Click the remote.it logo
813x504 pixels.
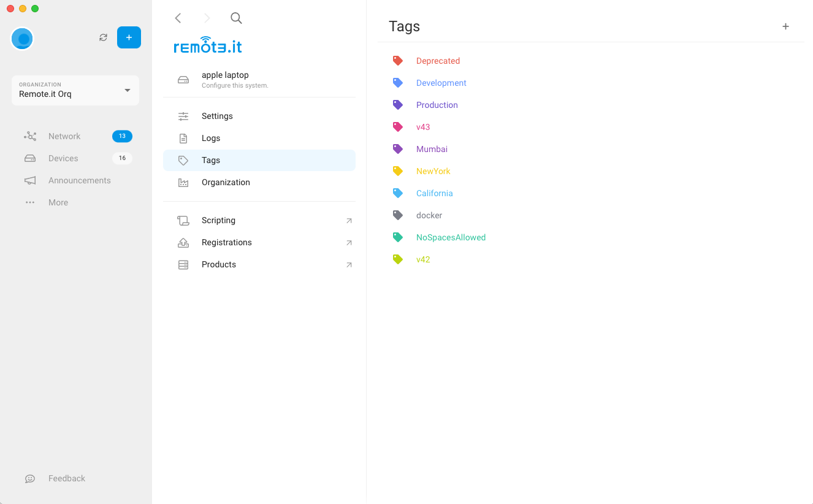pos(208,45)
